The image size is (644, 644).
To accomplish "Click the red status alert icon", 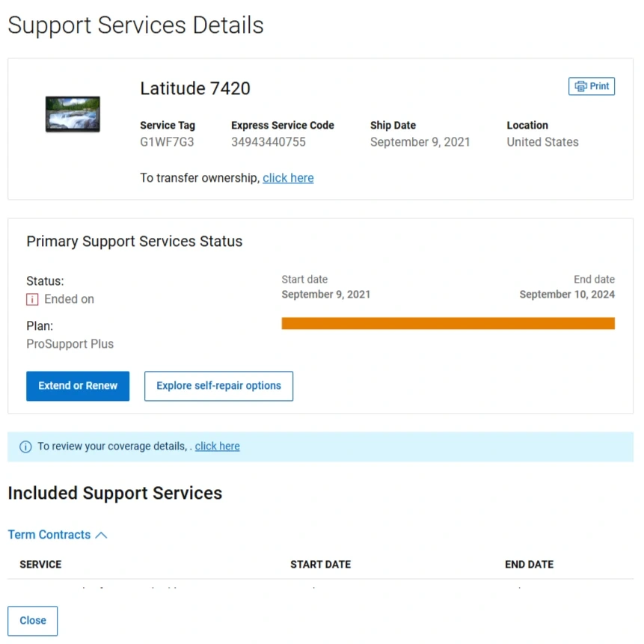I will 32,299.
